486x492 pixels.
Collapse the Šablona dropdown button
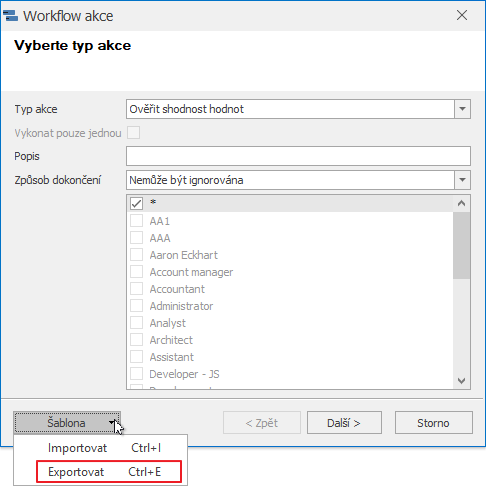[x=67, y=423]
